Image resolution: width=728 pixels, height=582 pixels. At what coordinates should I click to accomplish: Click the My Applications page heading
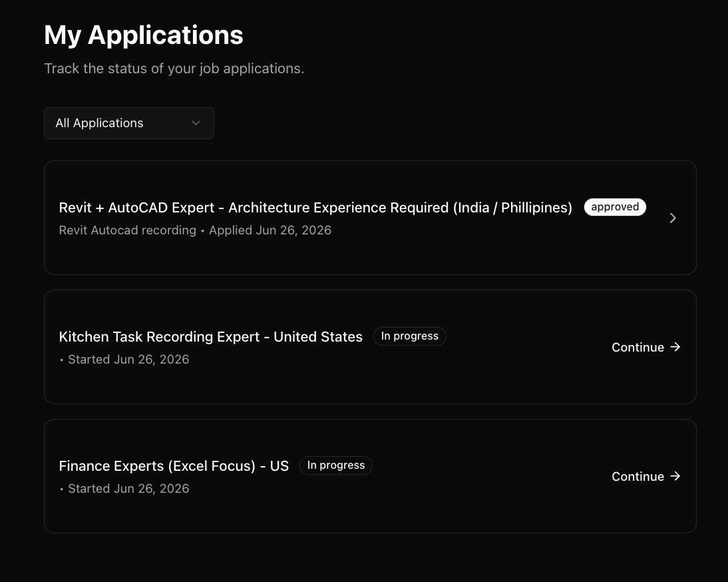pos(144,35)
